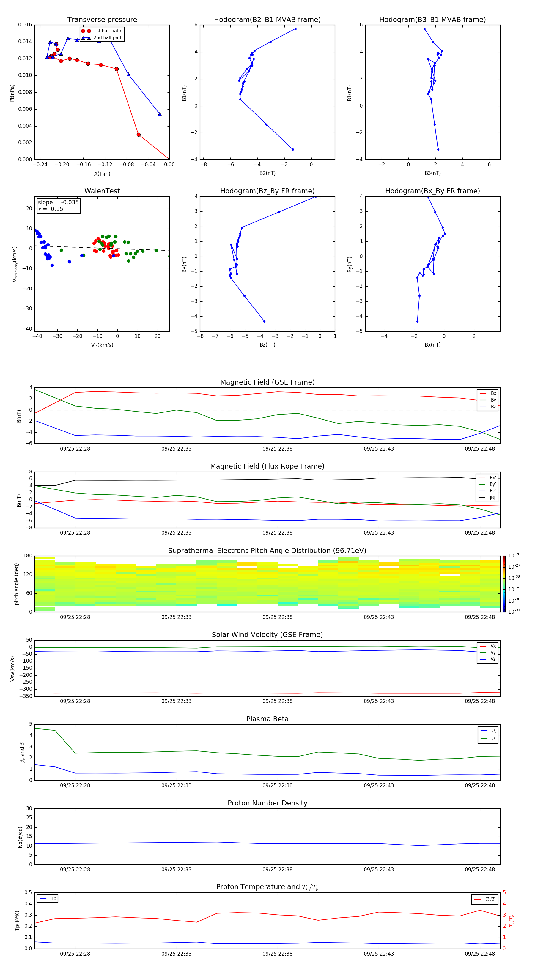The image size is (535, 980).
Task: Click '09/25 22:28' tick under Proton Temperature plot
Action: pos(75,954)
